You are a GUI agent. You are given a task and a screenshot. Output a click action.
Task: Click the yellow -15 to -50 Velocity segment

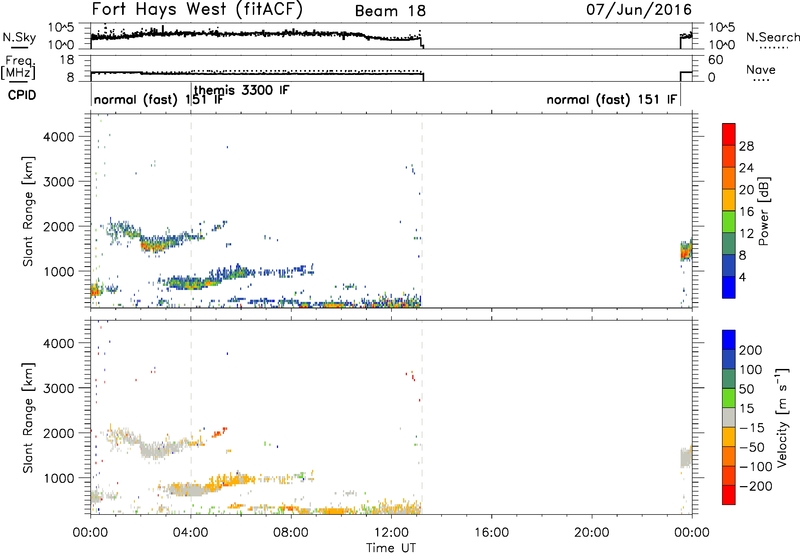coord(729,437)
